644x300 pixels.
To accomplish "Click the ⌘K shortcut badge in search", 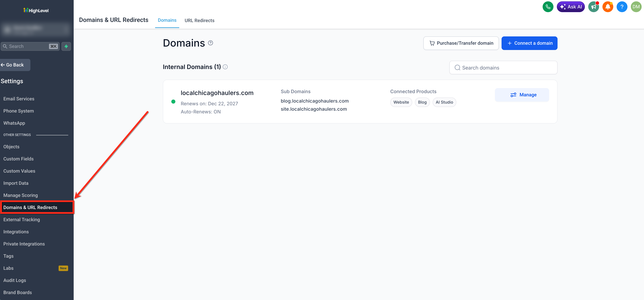I will (x=54, y=46).
